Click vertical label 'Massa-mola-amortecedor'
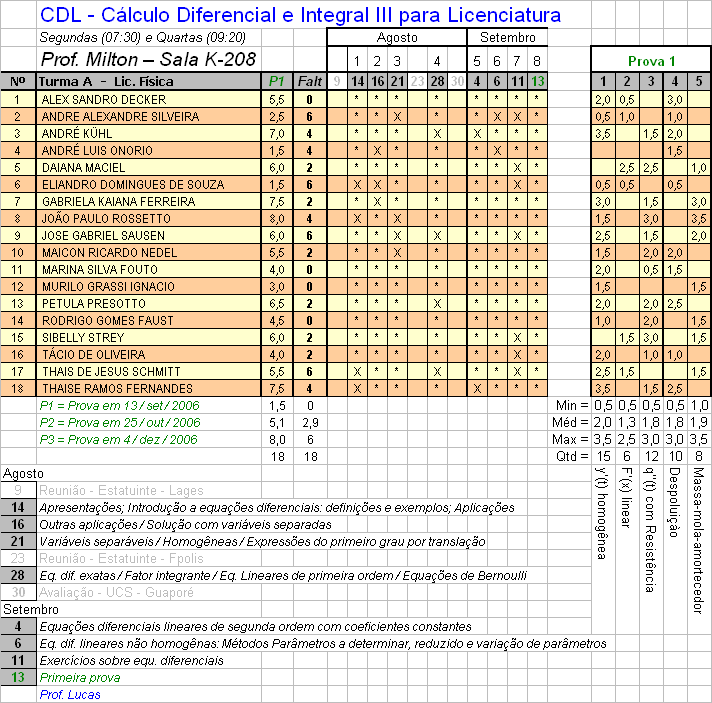The height and width of the screenshot is (703, 712). 699,540
